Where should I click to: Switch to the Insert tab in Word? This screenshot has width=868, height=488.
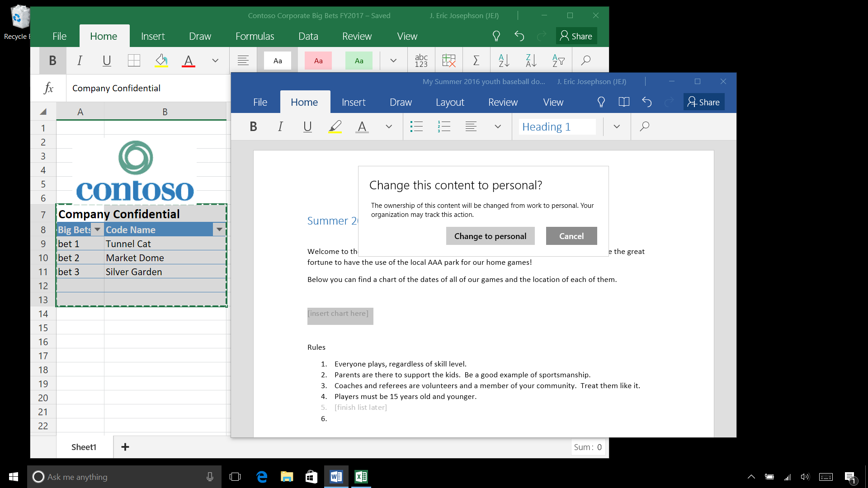(352, 102)
